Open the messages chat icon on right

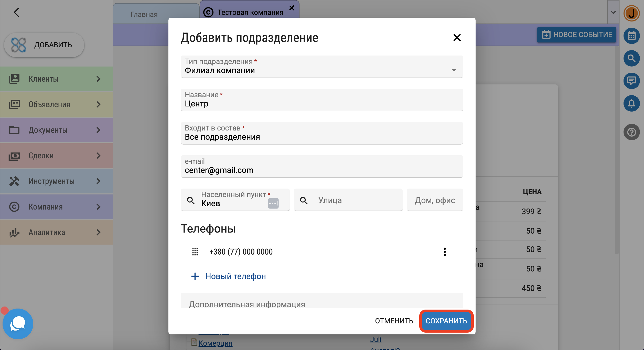[631, 81]
